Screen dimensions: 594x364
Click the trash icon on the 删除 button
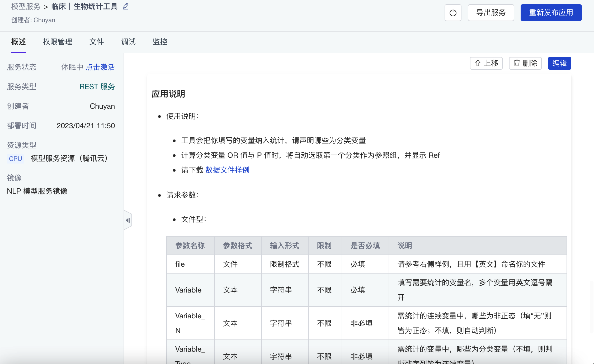[517, 63]
